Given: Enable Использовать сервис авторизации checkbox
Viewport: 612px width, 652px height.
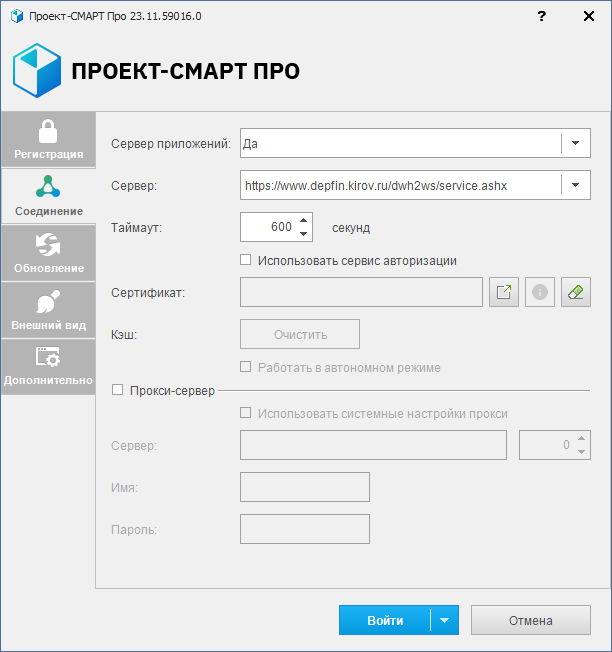Looking at the screenshot, I should pos(246,260).
